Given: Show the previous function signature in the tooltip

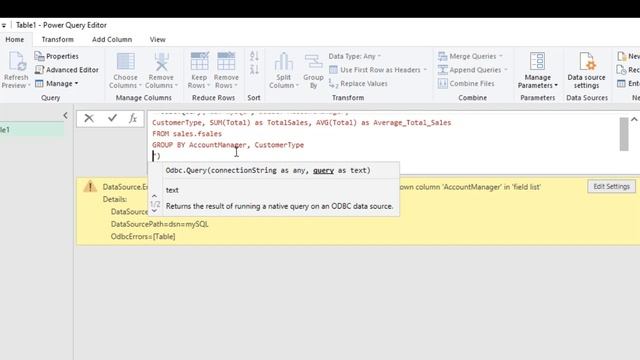Looking at the screenshot, I should tap(154, 196).
